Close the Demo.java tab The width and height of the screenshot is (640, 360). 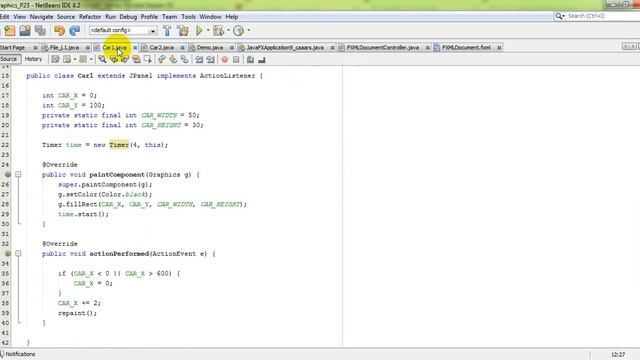click(x=232, y=48)
